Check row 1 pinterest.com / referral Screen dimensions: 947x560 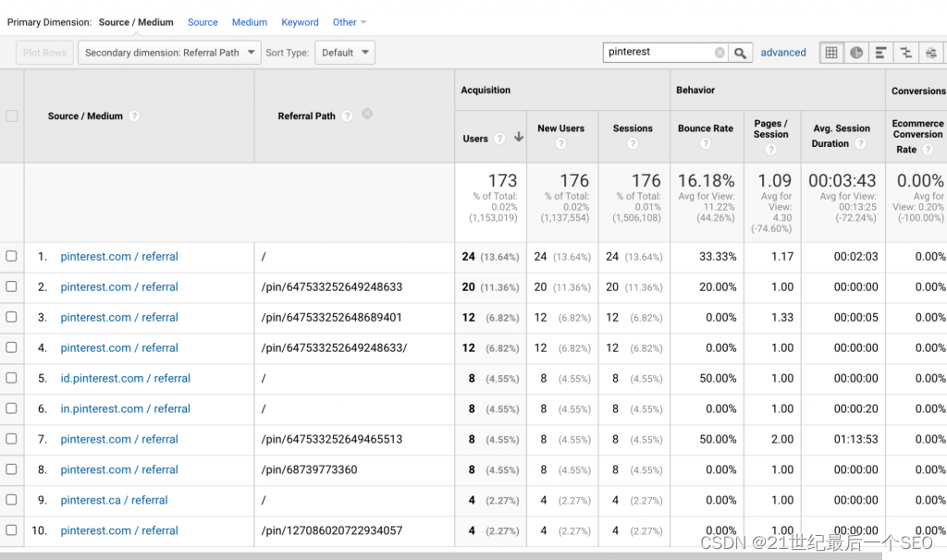(x=11, y=256)
